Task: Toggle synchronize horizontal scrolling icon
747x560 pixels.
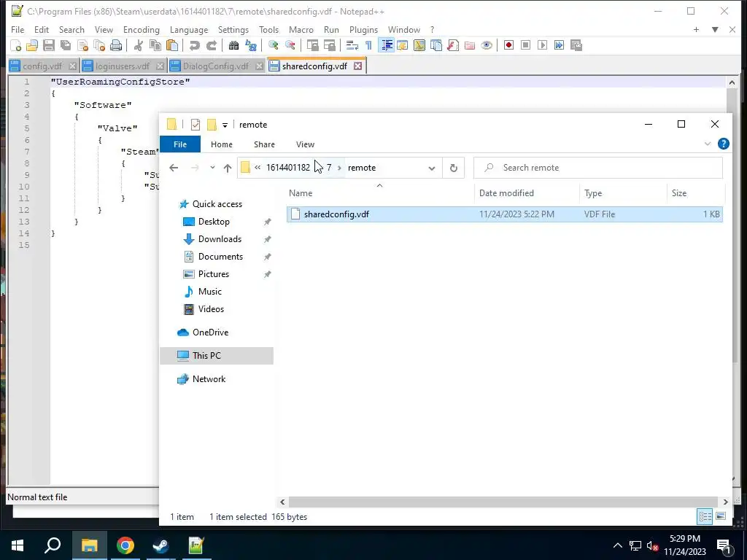Action: (x=329, y=45)
